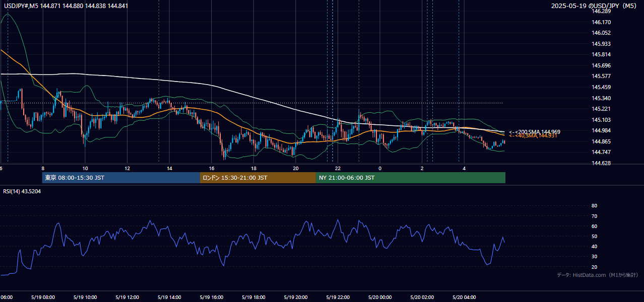Viewport: 644px width, 302px height.
Task: Click price axis label 144.865
Action: 602,141
